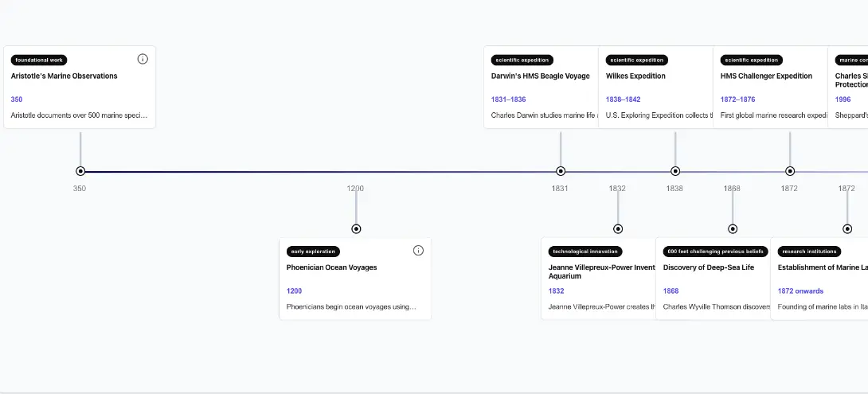Click purple date '1996' in partially visible card

point(843,99)
